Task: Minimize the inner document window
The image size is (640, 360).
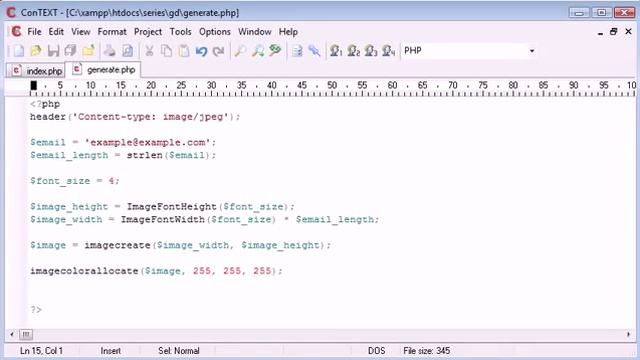Action: pos(600,32)
